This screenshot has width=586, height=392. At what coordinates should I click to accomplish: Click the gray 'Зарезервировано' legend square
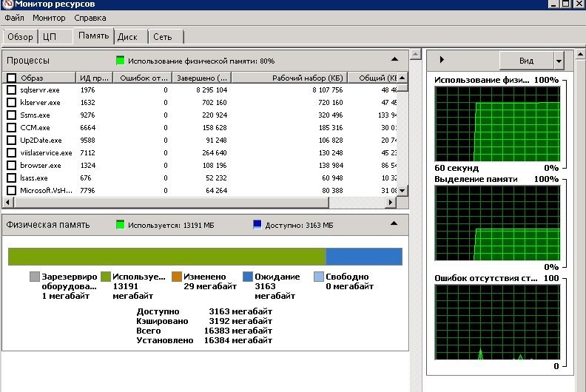[34, 277]
